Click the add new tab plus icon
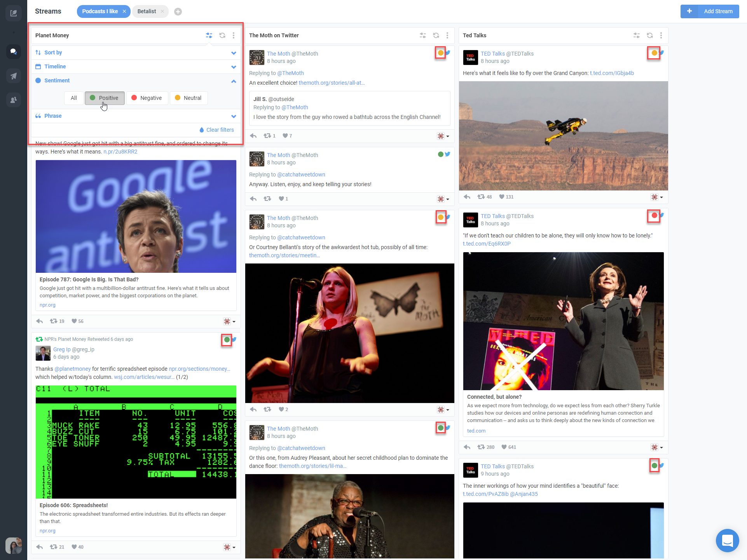Viewport: 747px width, 560px height. [x=178, y=12]
